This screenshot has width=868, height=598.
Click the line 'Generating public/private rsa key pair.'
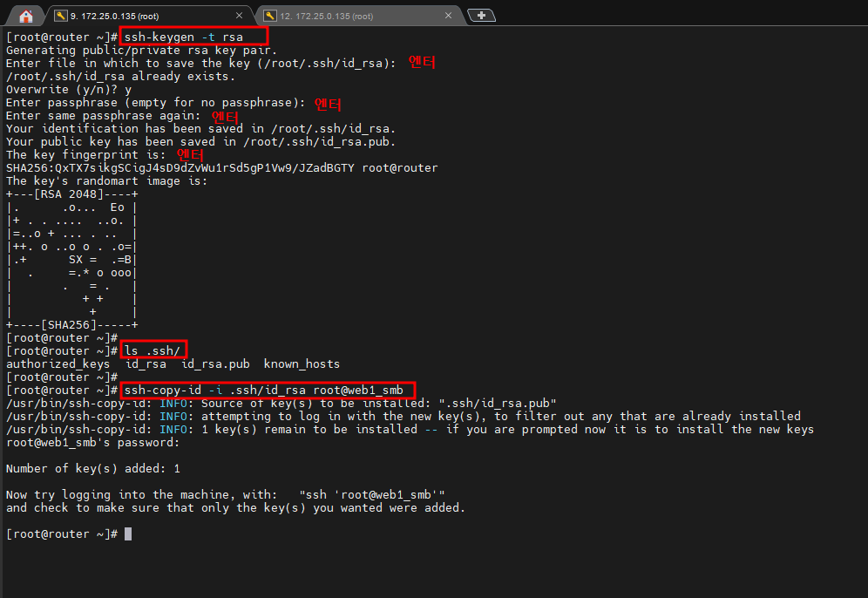coord(142,51)
